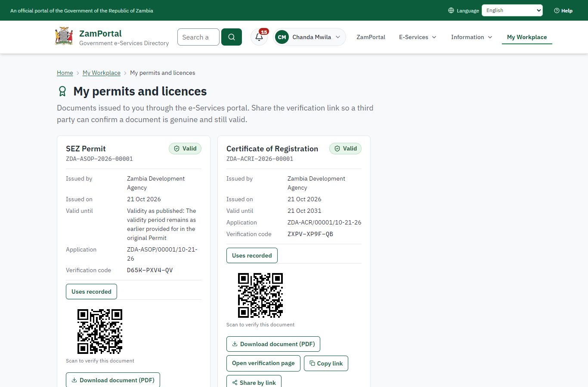
Task: Expand the E-Services menu
Action: click(418, 37)
